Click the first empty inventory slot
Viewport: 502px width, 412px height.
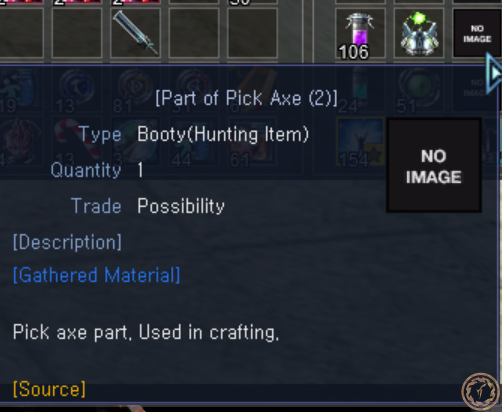pos(19,33)
